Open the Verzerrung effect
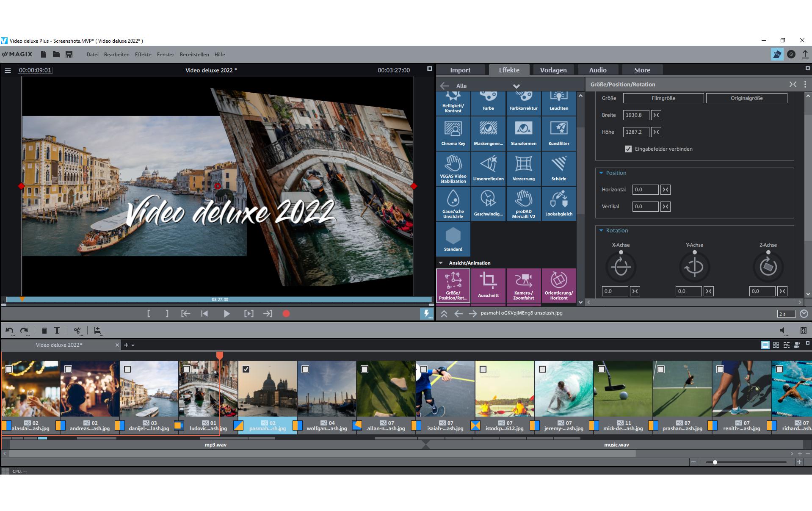The height and width of the screenshot is (511, 812). pos(523,168)
